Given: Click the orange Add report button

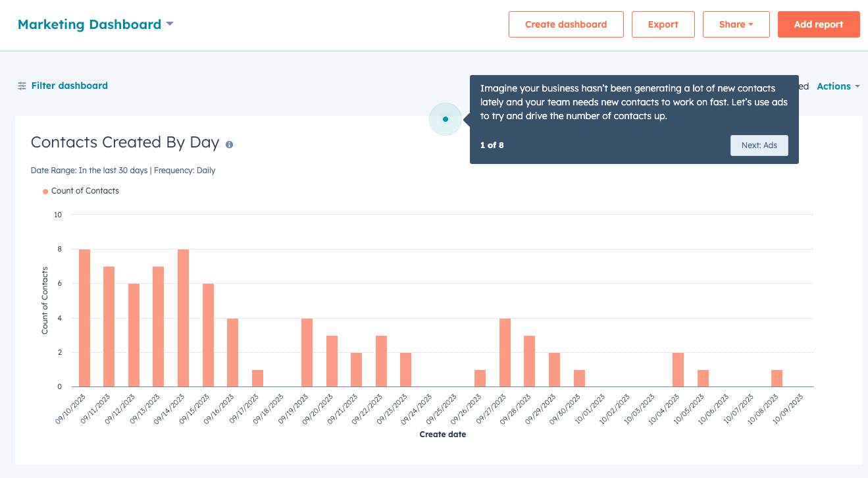Looking at the screenshot, I should 818,24.
